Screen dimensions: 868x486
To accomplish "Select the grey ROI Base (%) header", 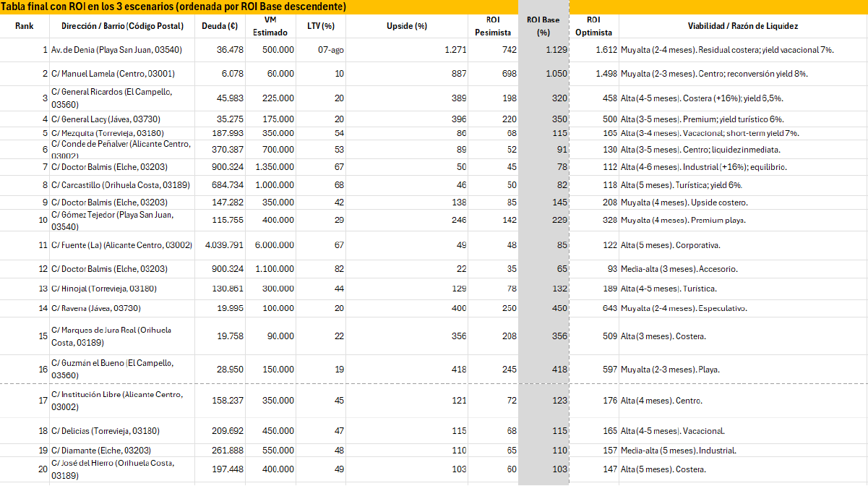I will pyautogui.click(x=543, y=26).
